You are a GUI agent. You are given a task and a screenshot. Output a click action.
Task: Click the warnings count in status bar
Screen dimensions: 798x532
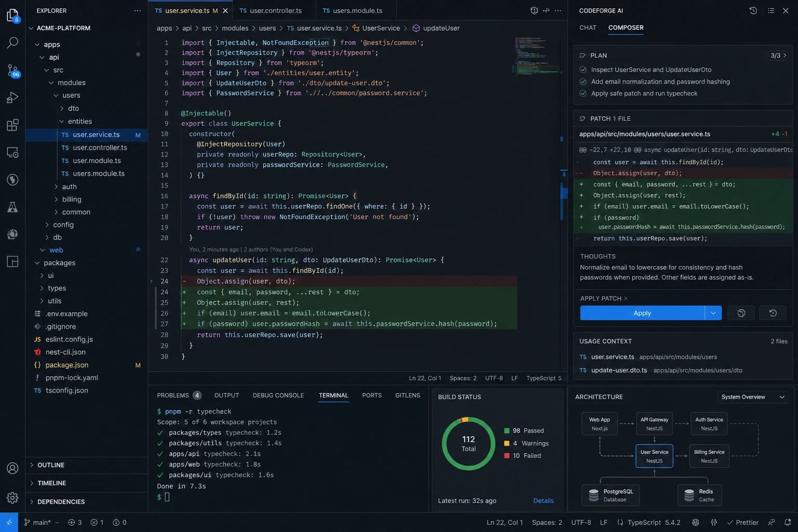click(119, 522)
